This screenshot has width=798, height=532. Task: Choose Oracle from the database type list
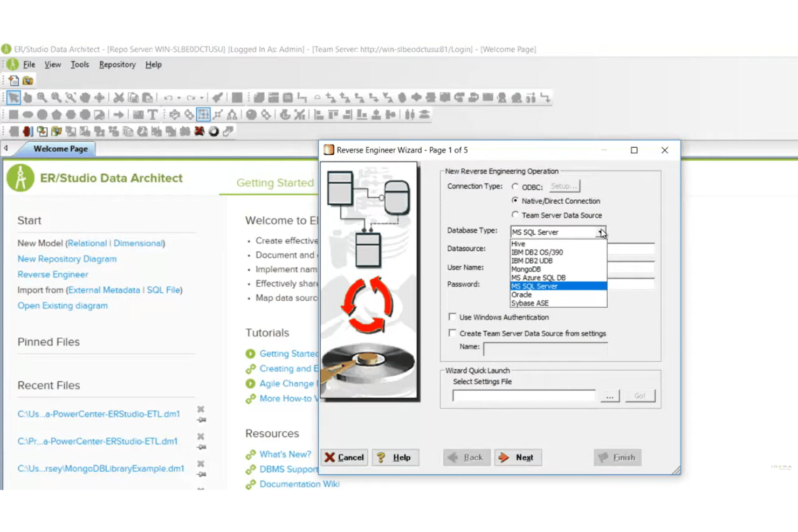pyautogui.click(x=558, y=295)
